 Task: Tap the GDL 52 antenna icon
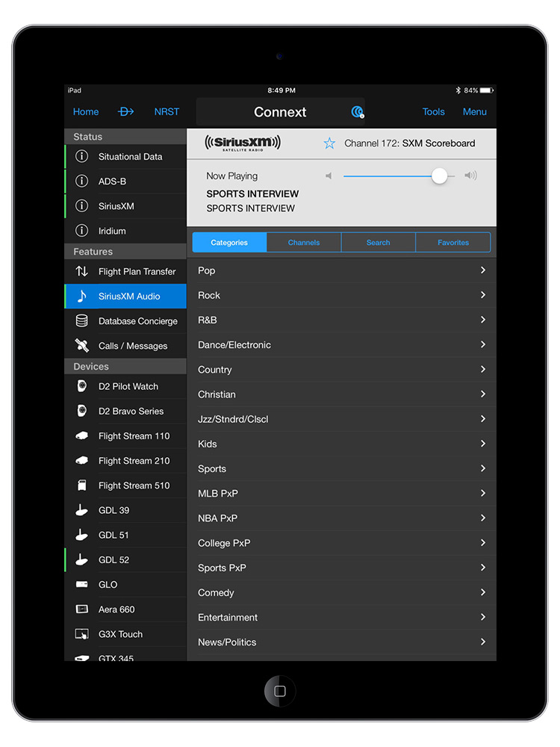[x=81, y=560]
